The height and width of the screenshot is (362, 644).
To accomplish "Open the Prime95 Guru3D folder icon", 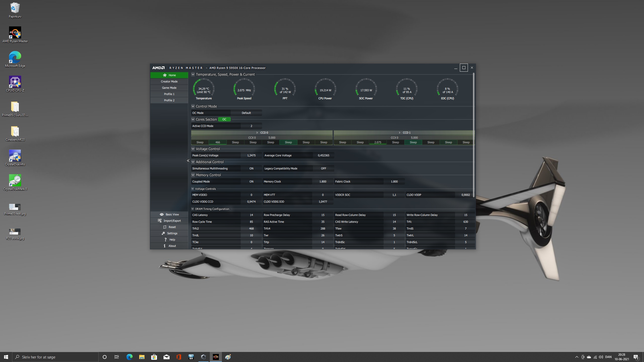I will (15, 109).
